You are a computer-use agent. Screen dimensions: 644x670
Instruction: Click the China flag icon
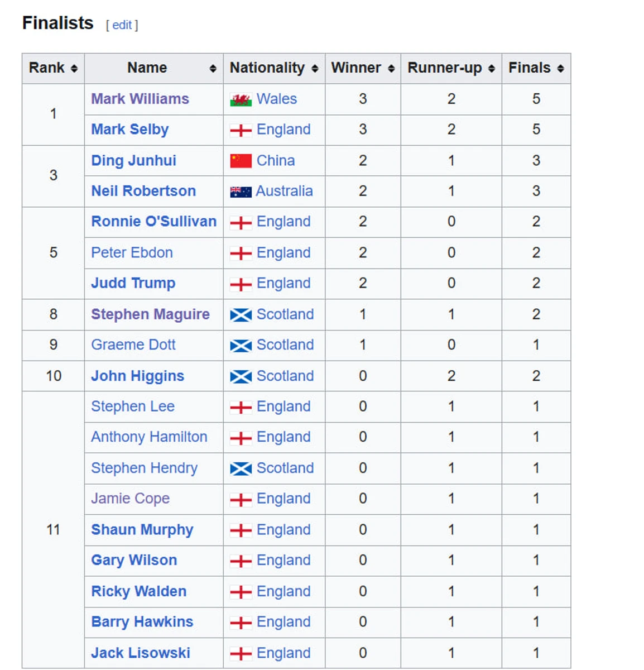(241, 161)
